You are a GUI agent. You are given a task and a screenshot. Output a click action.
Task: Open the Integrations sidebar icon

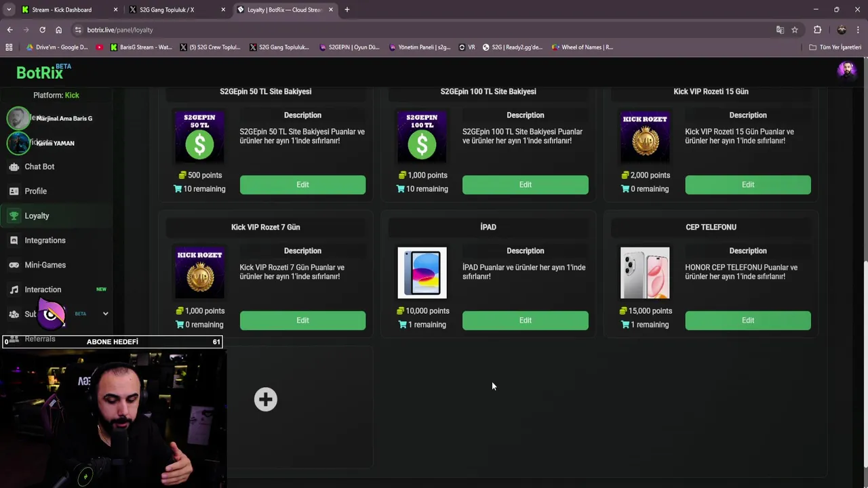pos(14,241)
